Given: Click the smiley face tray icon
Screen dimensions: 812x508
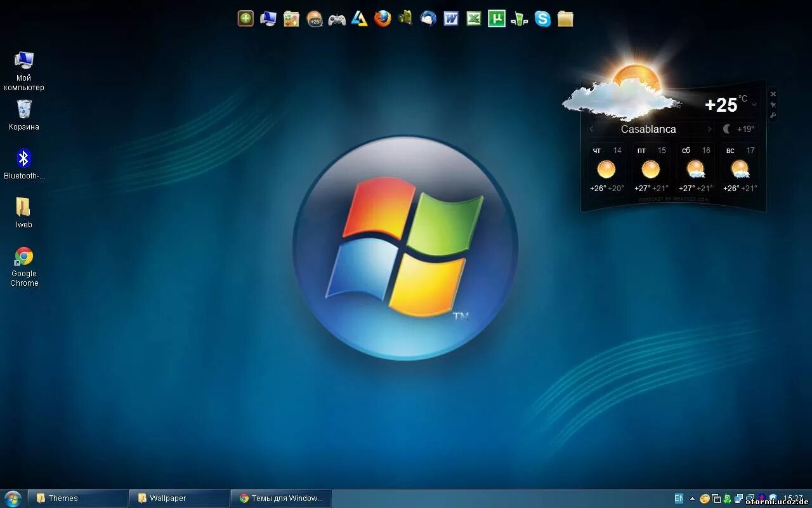Looking at the screenshot, I should coord(705,498).
